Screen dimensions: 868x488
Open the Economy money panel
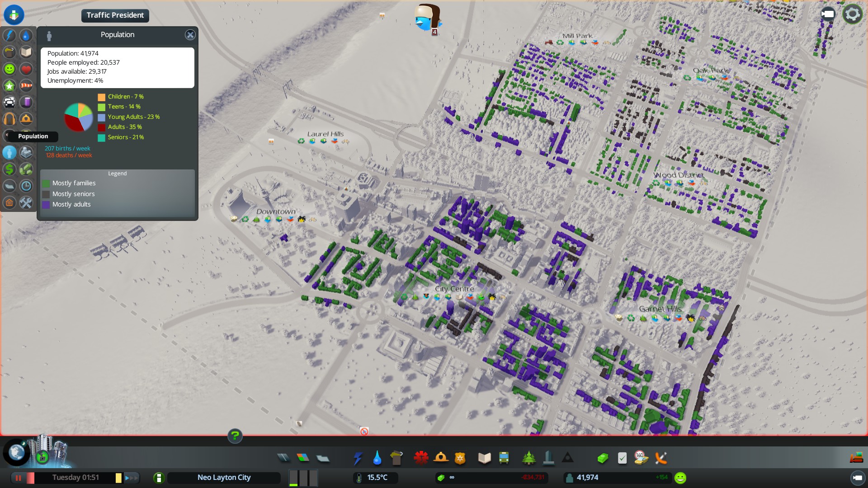click(x=603, y=458)
